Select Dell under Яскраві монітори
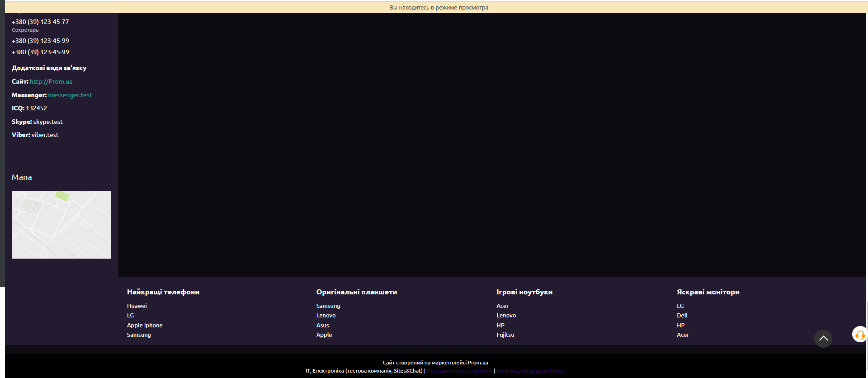The height and width of the screenshot is (378, 868). [x=682, y=316]
